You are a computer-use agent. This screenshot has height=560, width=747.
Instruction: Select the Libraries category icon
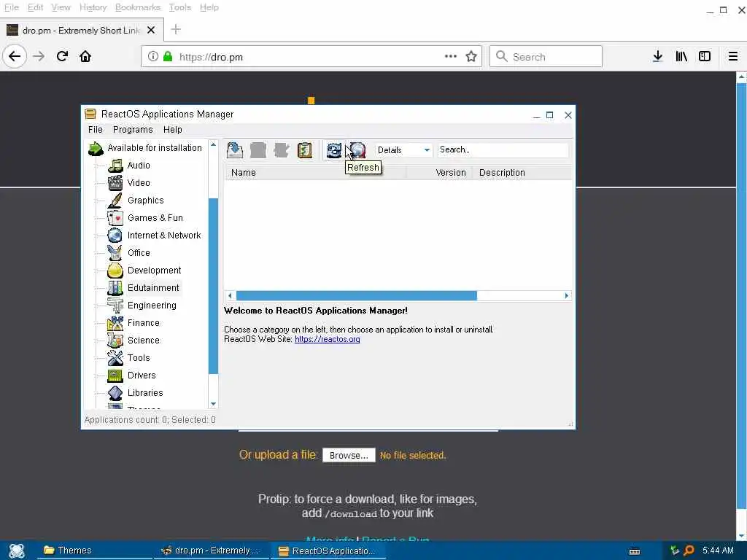[115, 393]
